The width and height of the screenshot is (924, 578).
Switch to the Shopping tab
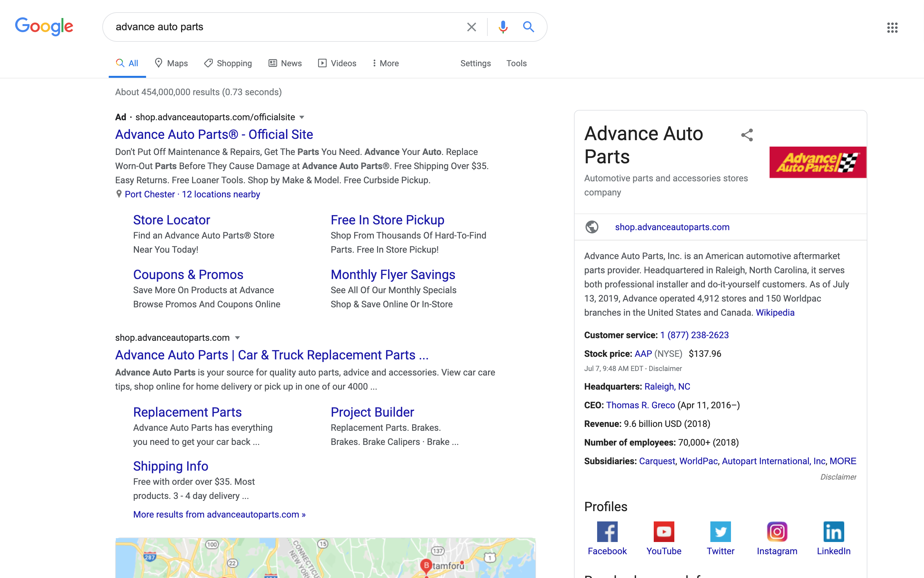[228, 63]
